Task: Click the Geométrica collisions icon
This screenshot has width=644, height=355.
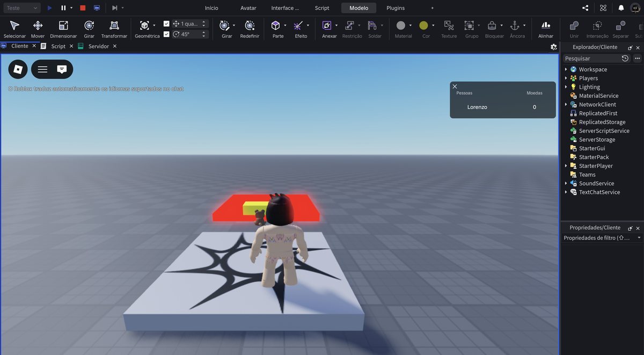Action: click(x=144, y=26)
